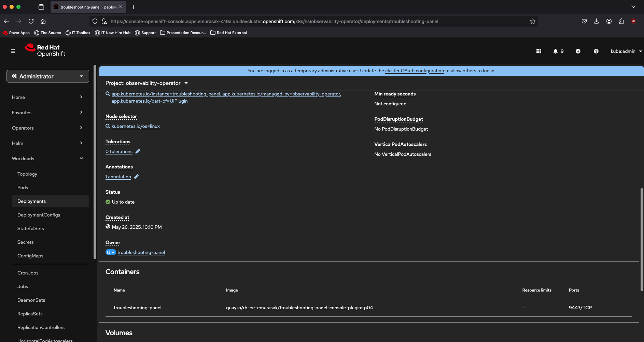
Task: Select ConfigMaps in the sidebar
Action: point(30,256)
